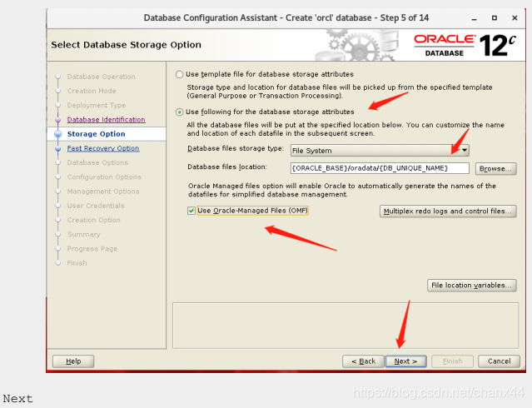
Task: Click the Deployment Type step label
Action: point(97,105)
